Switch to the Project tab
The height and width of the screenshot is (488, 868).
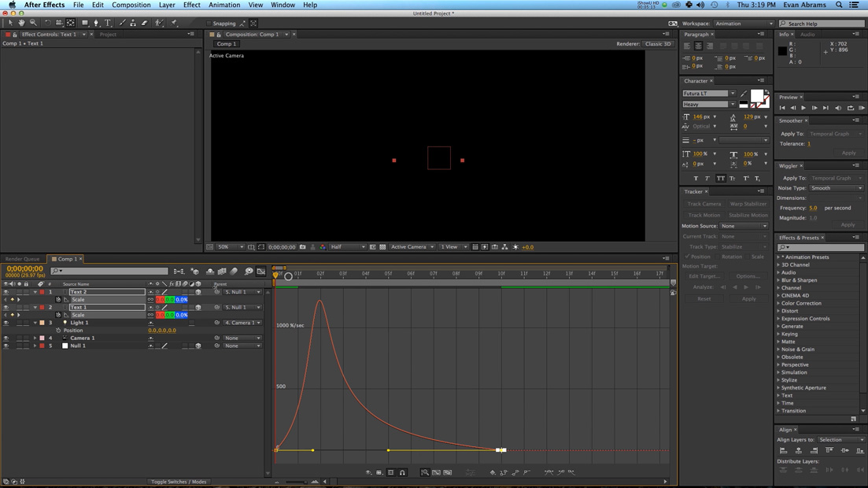coord(108,35)
